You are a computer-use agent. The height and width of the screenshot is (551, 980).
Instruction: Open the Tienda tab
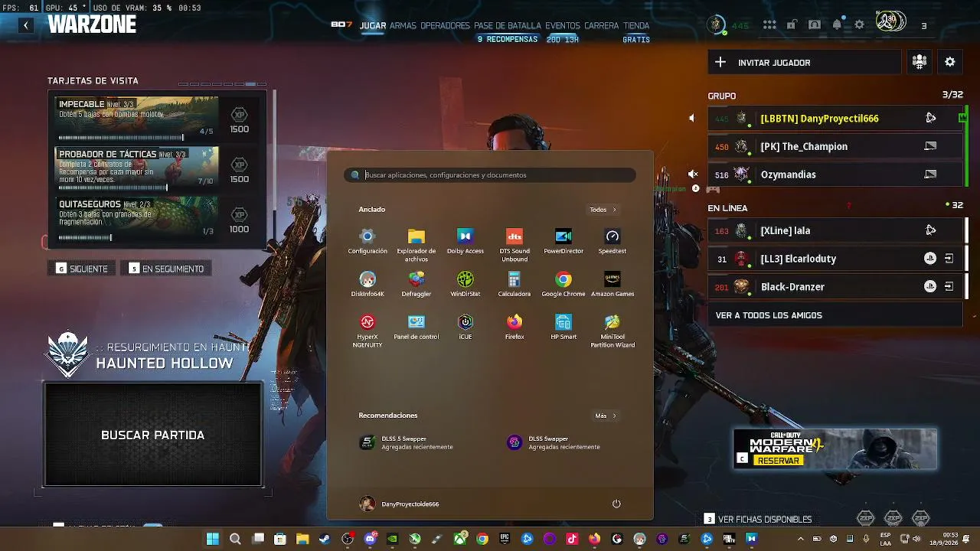click(636, 26)
